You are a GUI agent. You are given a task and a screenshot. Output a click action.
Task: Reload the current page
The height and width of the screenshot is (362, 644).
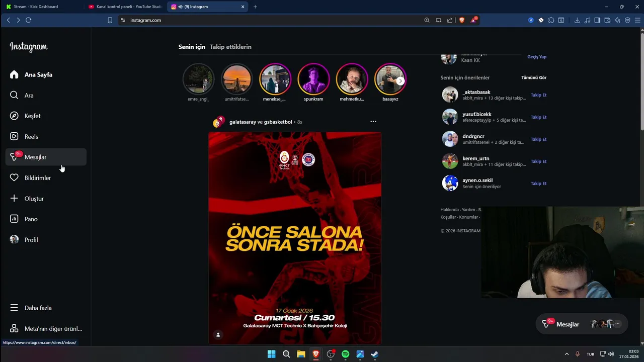28,20
